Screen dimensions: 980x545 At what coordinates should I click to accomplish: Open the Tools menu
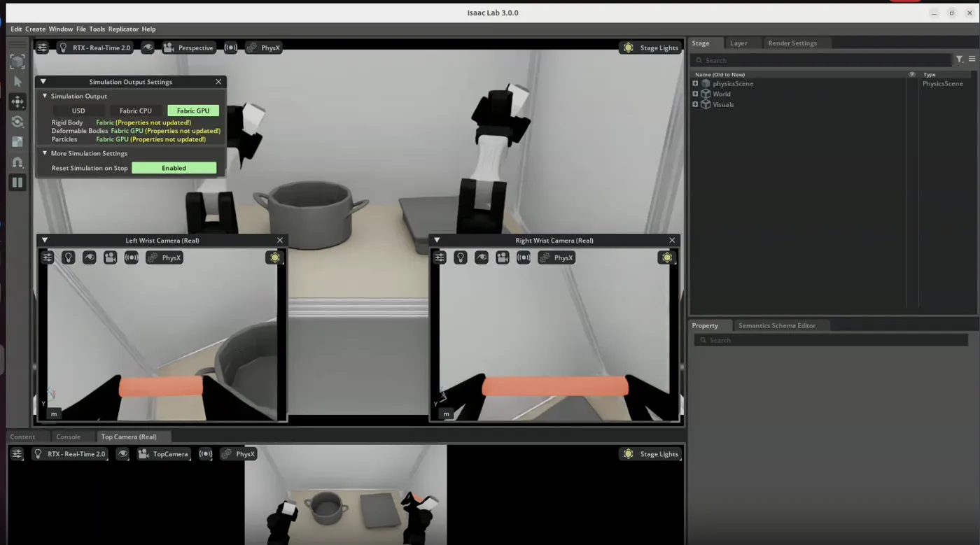[97, 29]
